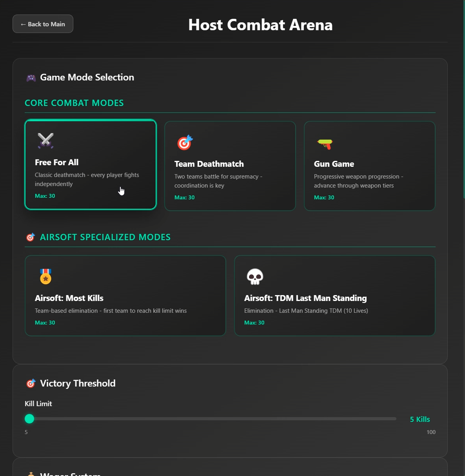Click the Kill Limit slider handle
465x476 pixels.
click(x=29, y=419)
